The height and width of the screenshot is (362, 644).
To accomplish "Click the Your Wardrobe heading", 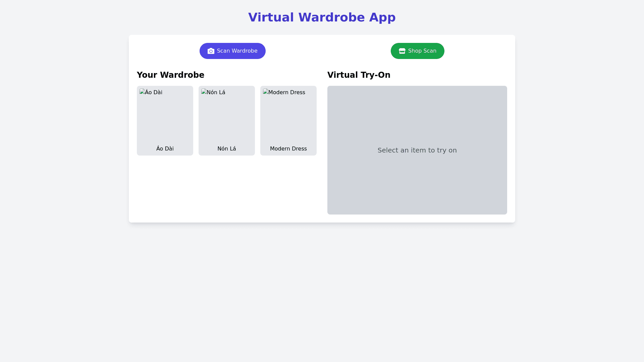I will 170,75.
